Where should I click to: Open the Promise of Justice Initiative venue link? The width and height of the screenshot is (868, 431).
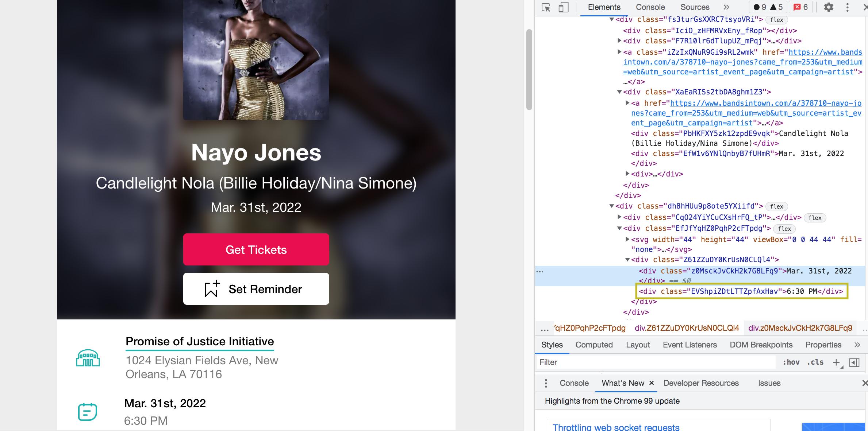pyautogui.click(x=200, y=341)
